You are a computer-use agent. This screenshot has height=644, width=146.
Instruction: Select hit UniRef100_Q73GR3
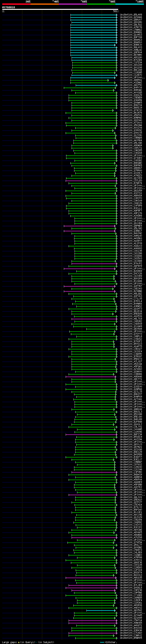pyautogui.click(x=131, y=158)
